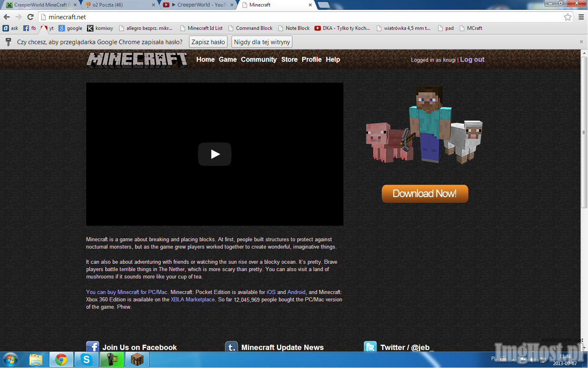
Task: Open the pad bookmark
Action: click(x=446, y=28)
